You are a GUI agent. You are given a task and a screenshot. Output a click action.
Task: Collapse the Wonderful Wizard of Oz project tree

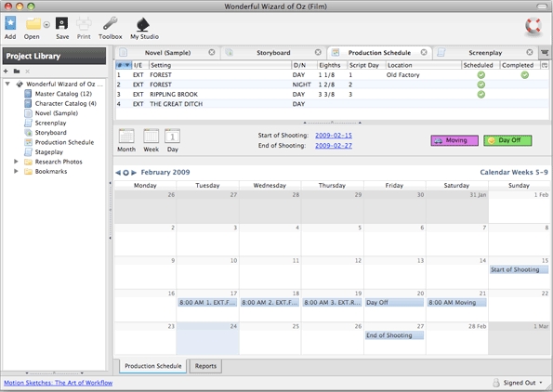[7, 84]
